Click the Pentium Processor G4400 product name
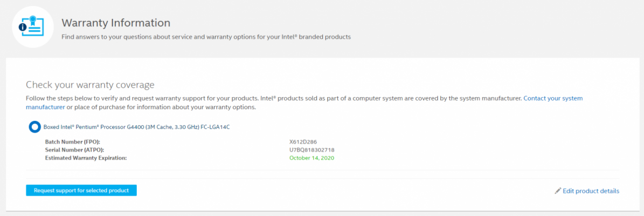This screenshot has height=216, width=644. [136, 127]
